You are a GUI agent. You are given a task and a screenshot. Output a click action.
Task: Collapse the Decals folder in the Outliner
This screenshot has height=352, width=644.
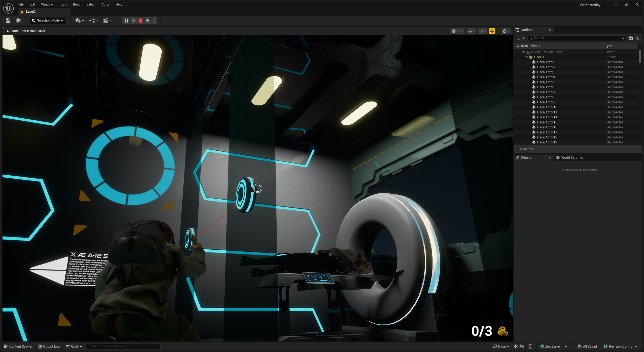[x=527, y=57]
